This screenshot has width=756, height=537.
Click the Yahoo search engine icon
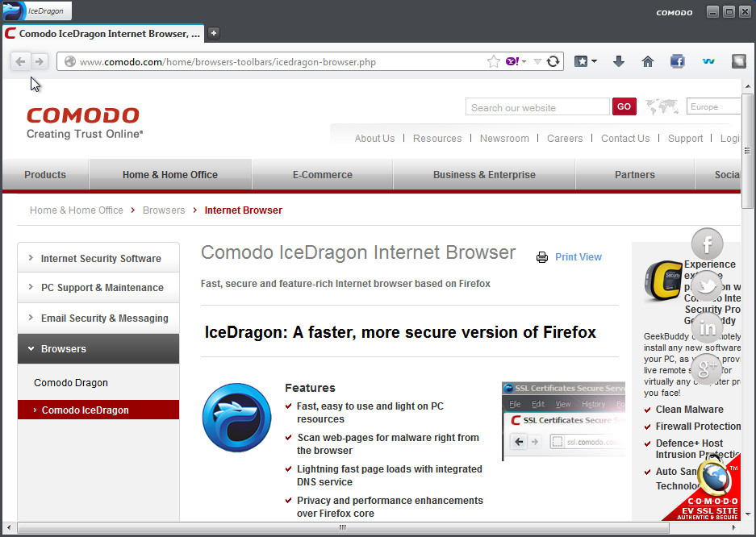[512, 61]
